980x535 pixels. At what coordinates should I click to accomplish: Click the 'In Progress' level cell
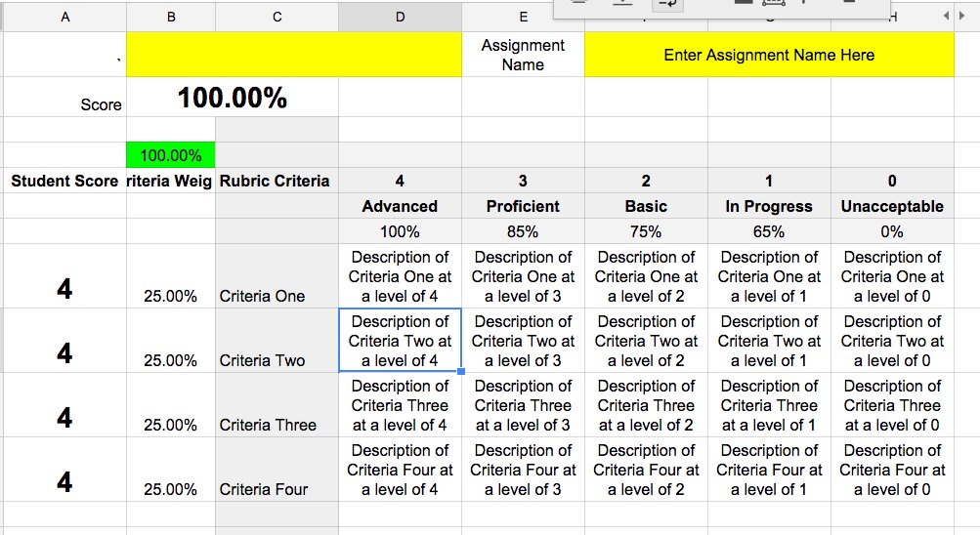point(769,206)
